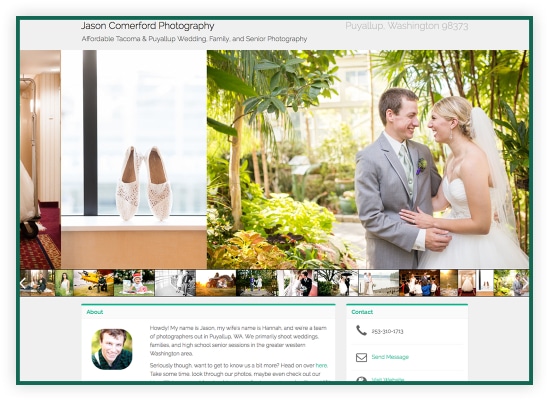Click Jason's rounded profile photo

[112, 349]
